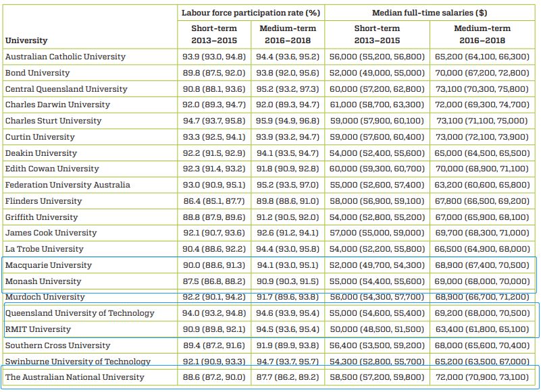The height and width of the screenshot is (392, 545).
Task: Click salary 65,200 (64,100, 66,300) for Australian Catholic
Action: click(x=482, y=57)
